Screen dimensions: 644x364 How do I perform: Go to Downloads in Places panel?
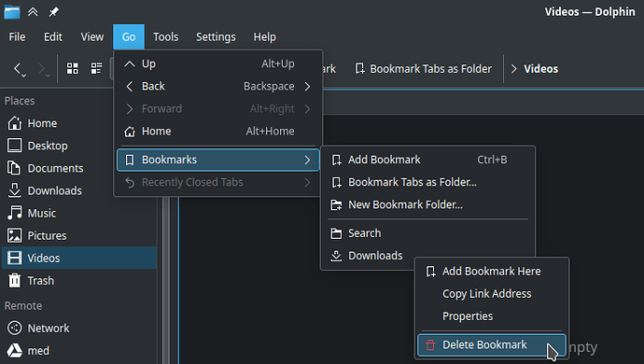pyautogui.click(x=78, y=190)
